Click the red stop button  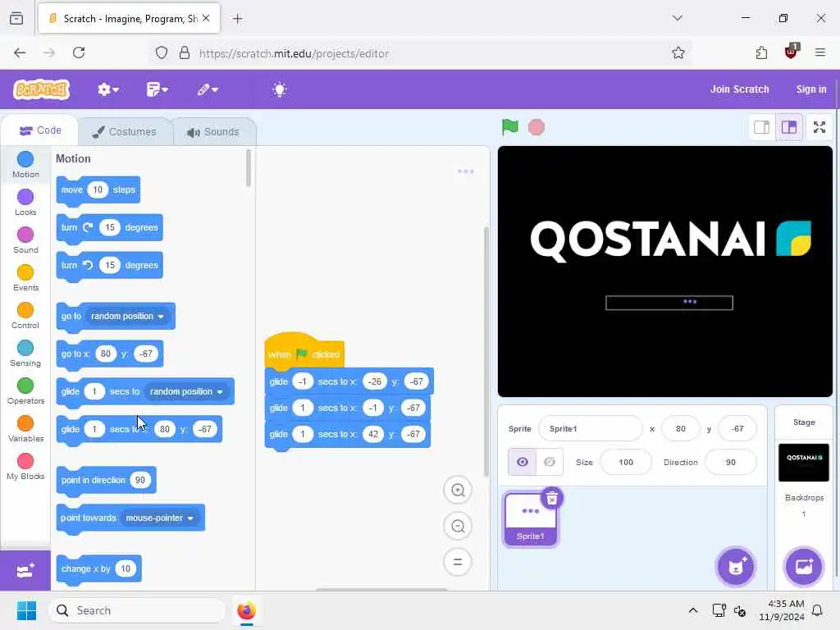click(x=536, y=127)
